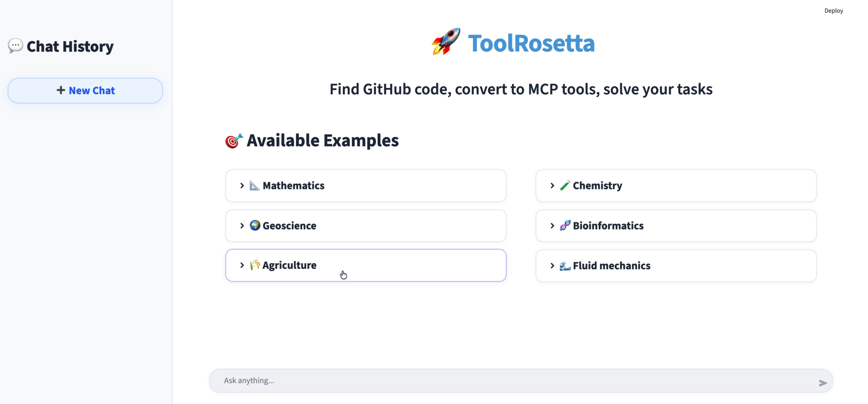This screenshot has height=404, width=868.
Task: Click the speech bubble Chat History icon
Action: coord(15,46)
